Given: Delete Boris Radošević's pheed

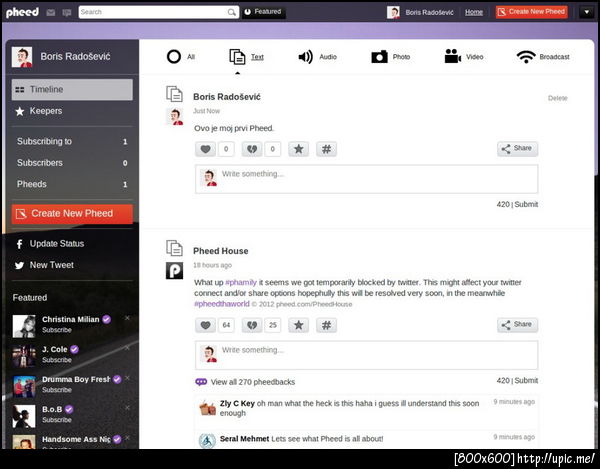Looking at the screenshot, I should point(558,98).
